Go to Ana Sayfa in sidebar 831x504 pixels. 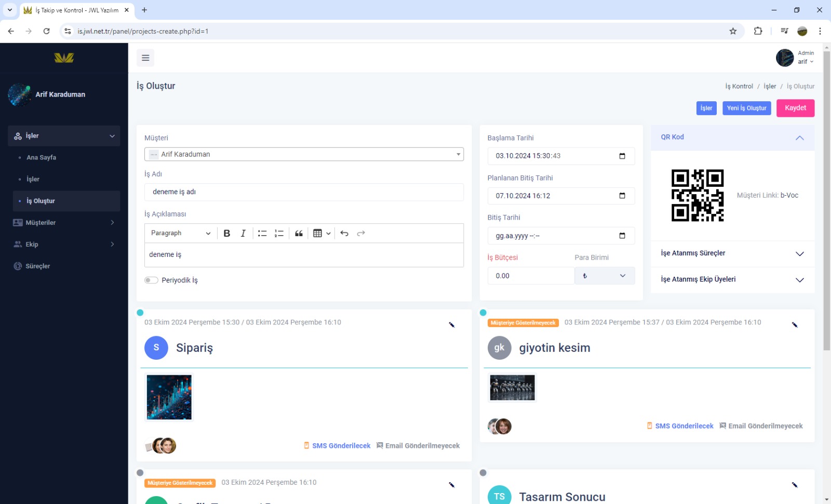tap(42, 158)
